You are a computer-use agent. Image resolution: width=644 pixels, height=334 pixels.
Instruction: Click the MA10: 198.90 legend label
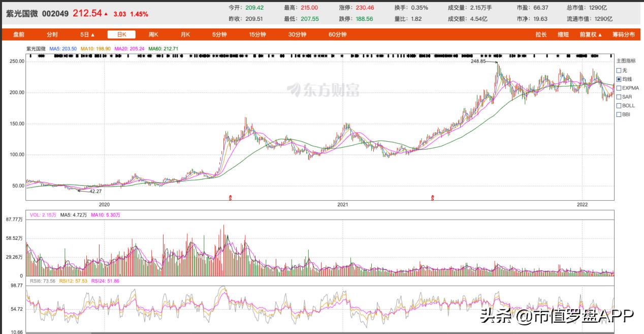[x=96, y=48]
